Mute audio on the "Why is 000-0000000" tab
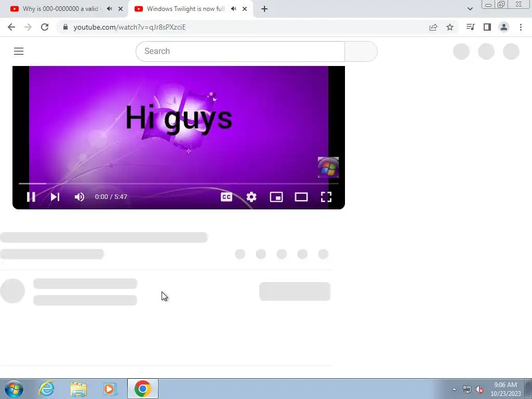532x399 pixels. [x=109, y=9]
